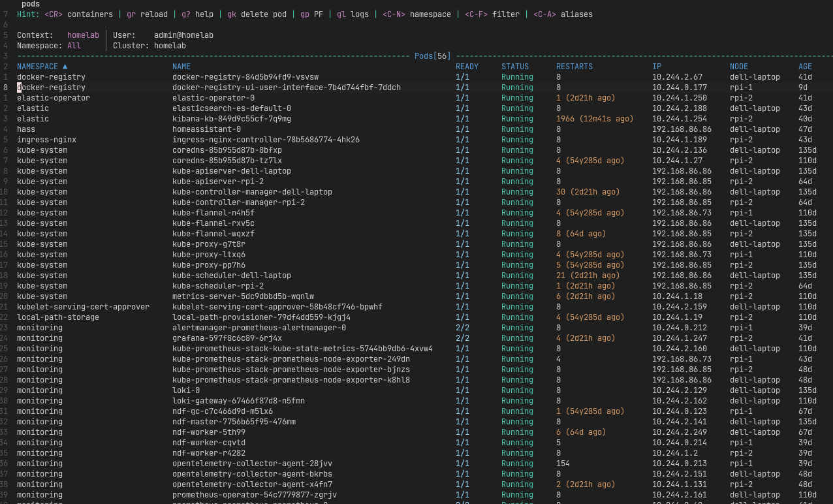Click the 'gp PF' hint
This screenshot has width=833, height=504.
311,14
